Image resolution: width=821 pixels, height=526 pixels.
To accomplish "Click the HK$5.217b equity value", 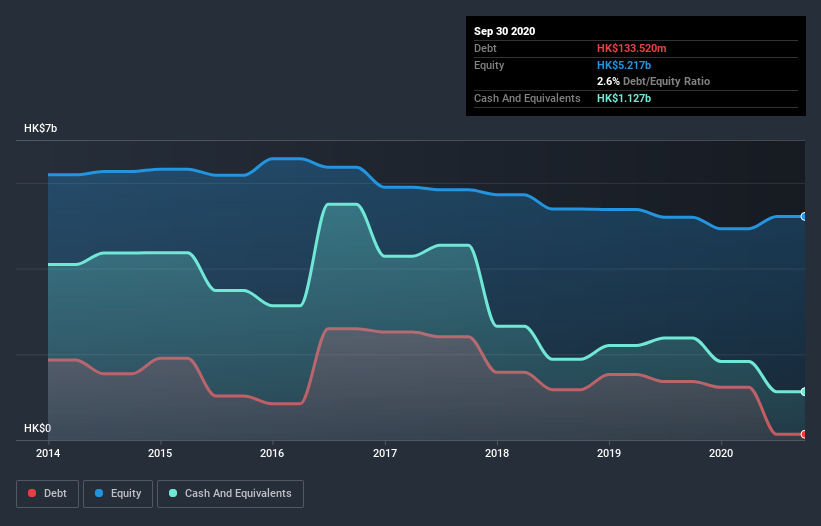I will point(624,65).
